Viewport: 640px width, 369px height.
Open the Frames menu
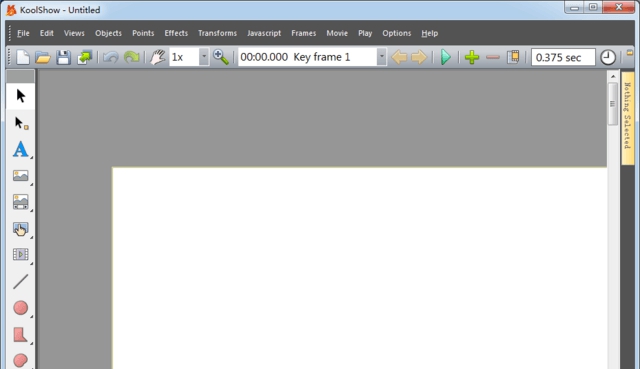303,33
